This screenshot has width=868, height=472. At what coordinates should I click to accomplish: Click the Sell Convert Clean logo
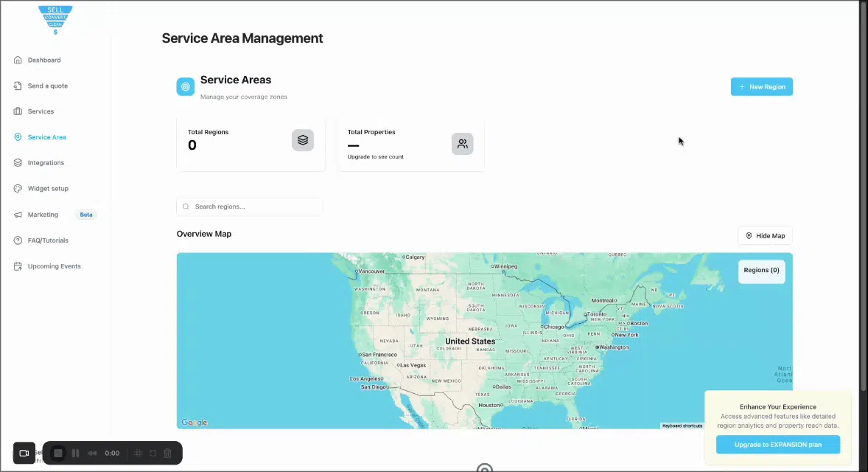[55, 21]
